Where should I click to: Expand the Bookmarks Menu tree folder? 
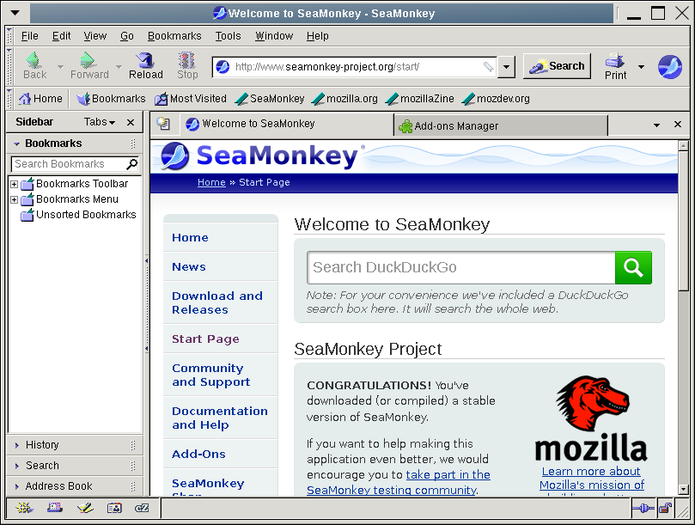point(14,200)
